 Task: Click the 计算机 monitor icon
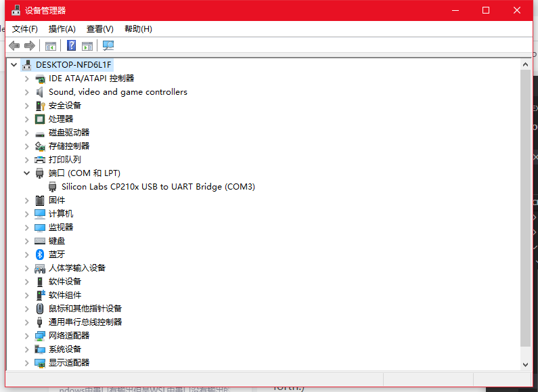click(40, 214)
